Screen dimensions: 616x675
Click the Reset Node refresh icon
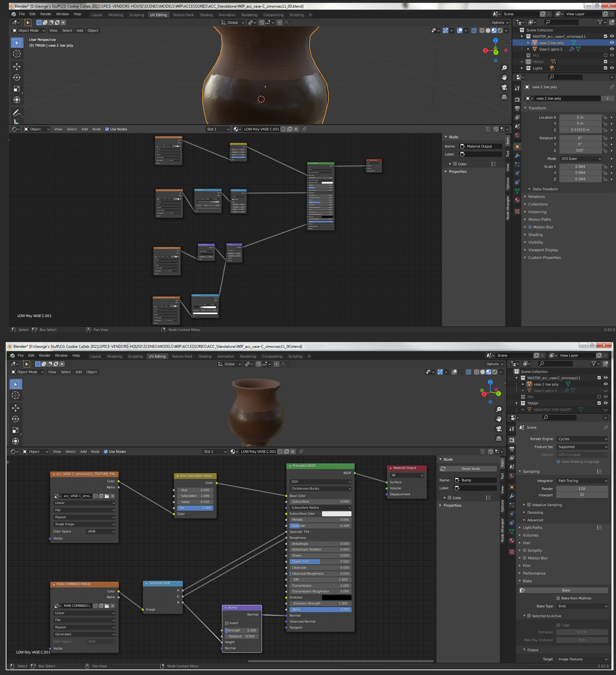443,469
